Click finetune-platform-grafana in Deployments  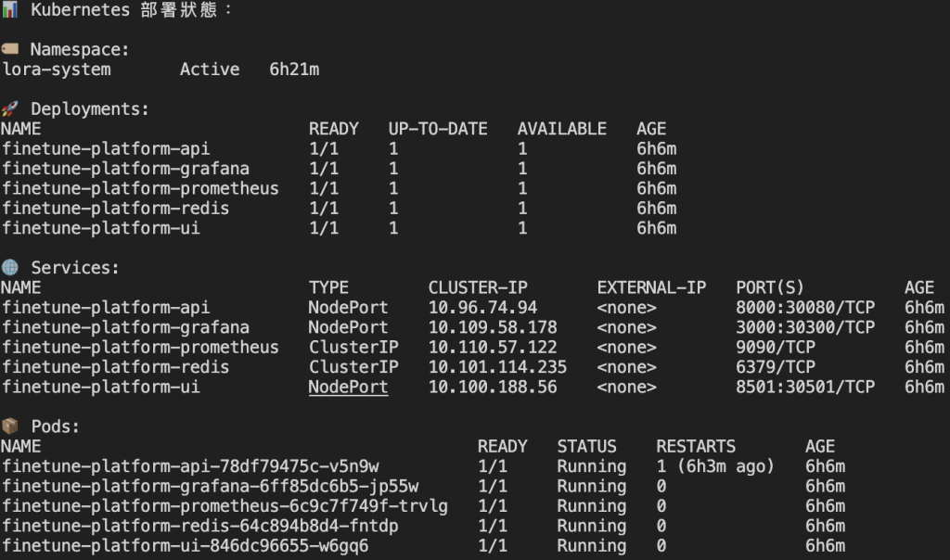[x=125, y=169]
